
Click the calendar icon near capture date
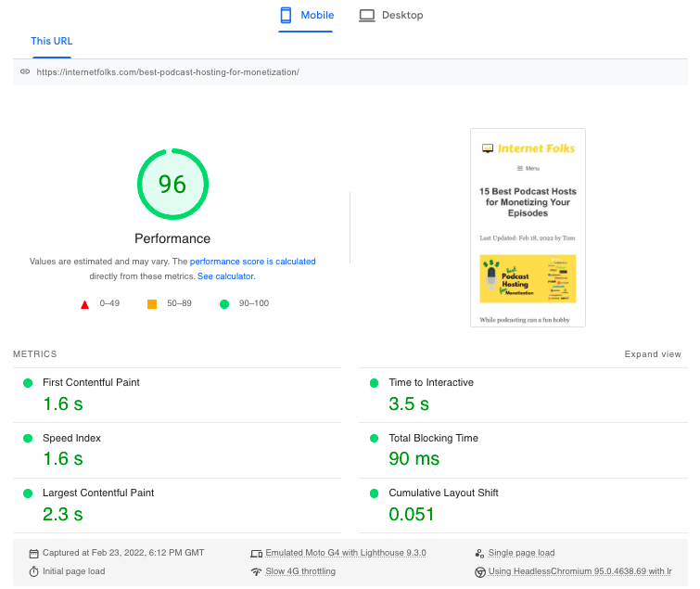point(34,553)
